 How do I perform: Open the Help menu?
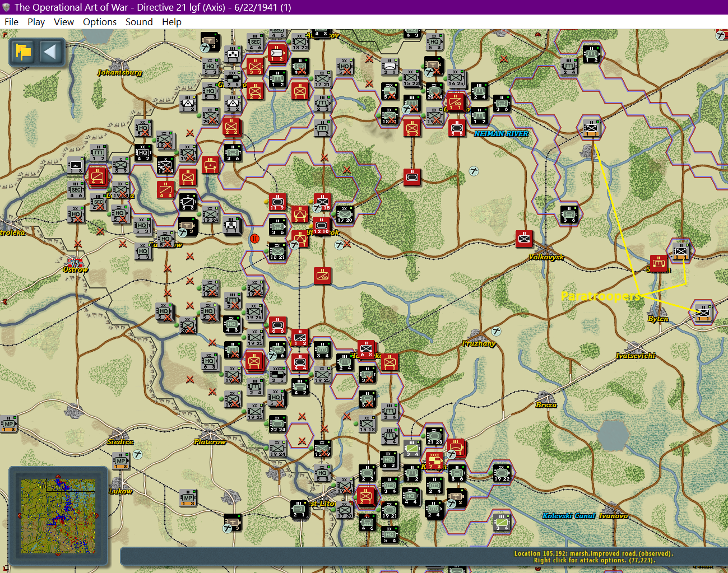click(171, 22)
